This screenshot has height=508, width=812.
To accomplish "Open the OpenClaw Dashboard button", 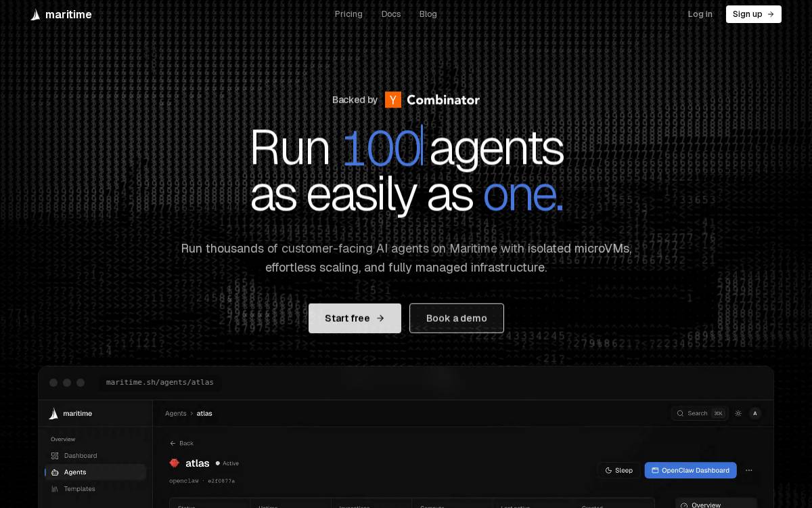I will 690,470.
